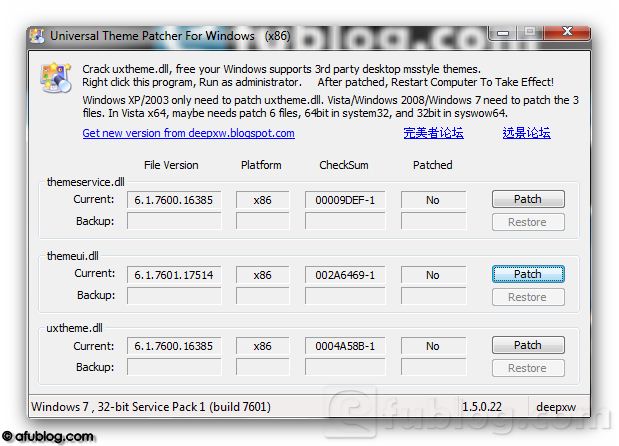This screenshot has height=446, width=619.
Task: Click the theme patcher logo icon
Action: coord(56,77)
